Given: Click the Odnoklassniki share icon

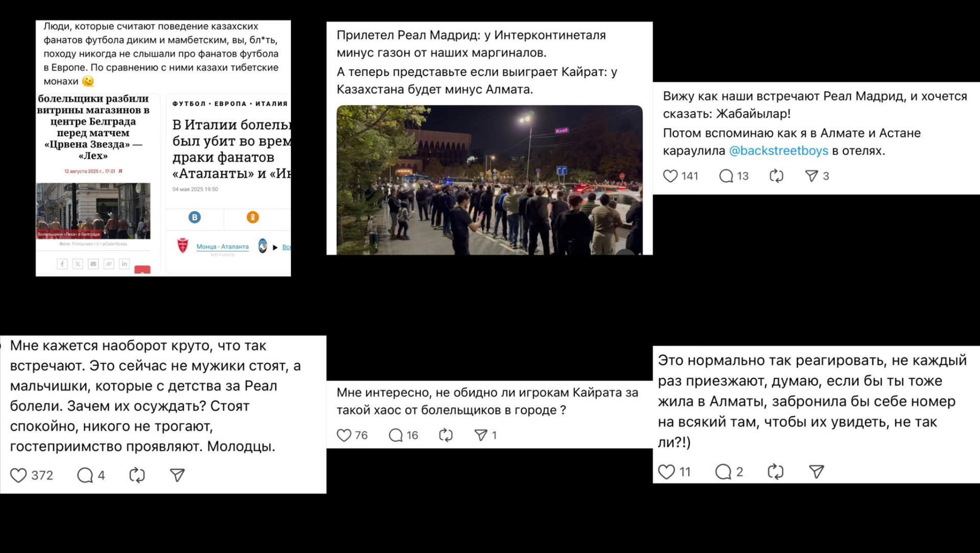Looking at the screenshot, I should (253, 218).
